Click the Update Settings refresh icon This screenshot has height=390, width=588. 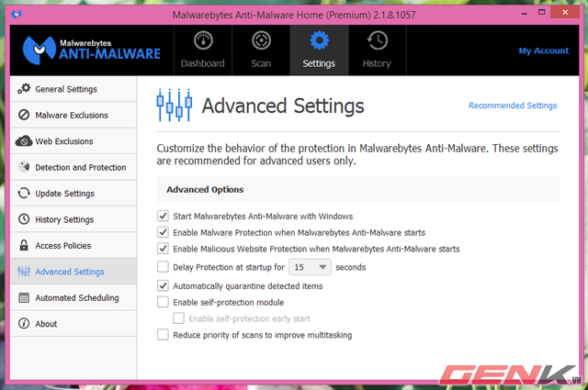click(24, 193)
